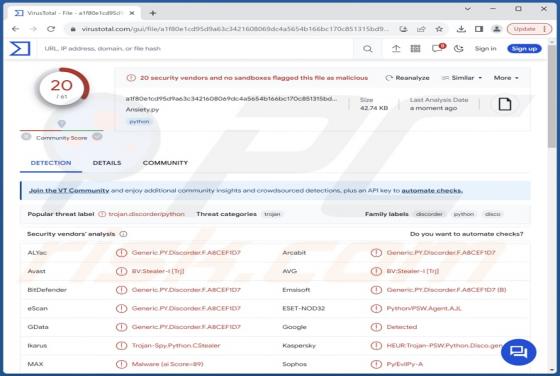This screenshot has height=376, width=560.
Task: Expand the More dropdown
Action: [506, 78]
